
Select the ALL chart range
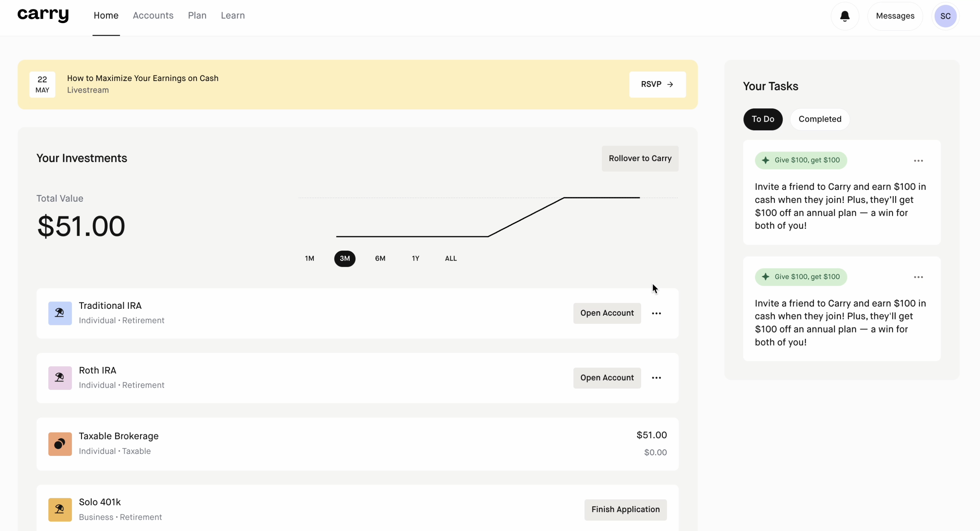tap(451, 259)
